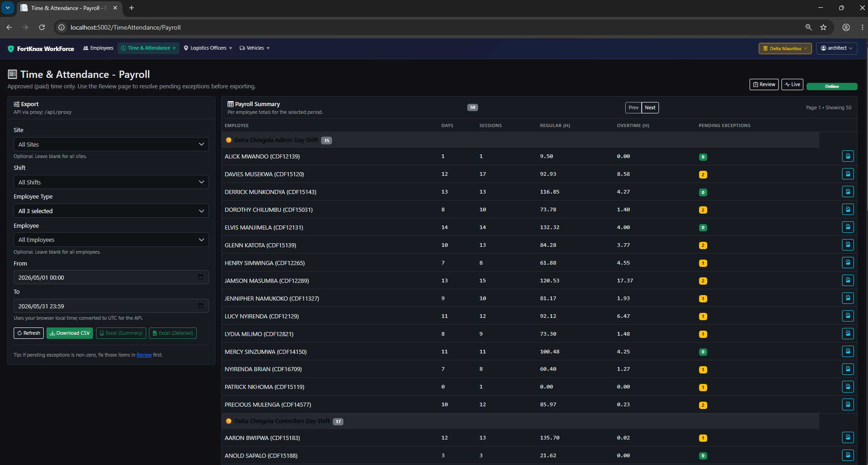The width and height of the screenshot is (868, 465).
Task: Bookmark this page with the star icon
Action: click(823, 27)
